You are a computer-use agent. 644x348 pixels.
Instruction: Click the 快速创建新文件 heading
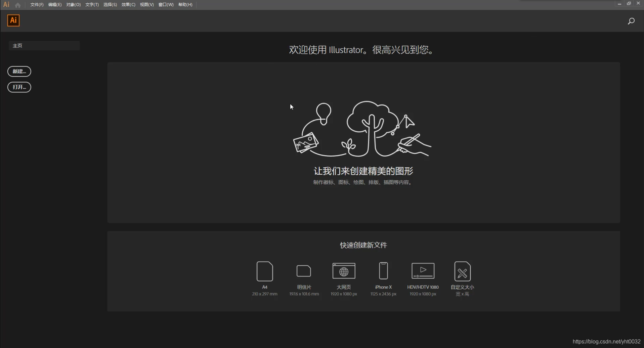click(363, 245)
